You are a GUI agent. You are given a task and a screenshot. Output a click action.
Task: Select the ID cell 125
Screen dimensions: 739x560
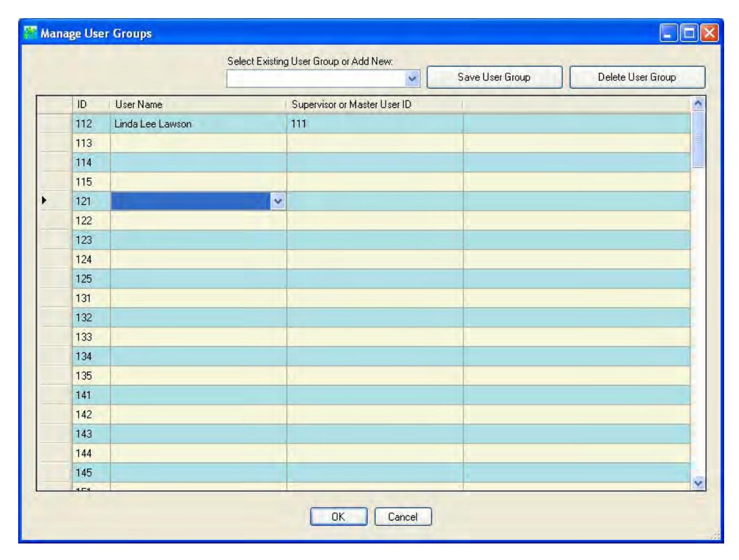tap(91, 279)
